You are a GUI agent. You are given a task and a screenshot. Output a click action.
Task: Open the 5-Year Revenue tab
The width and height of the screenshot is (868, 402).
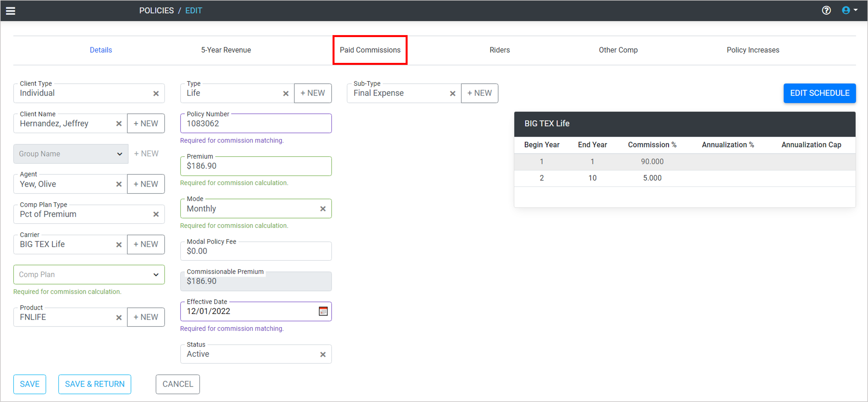(226, 50)
